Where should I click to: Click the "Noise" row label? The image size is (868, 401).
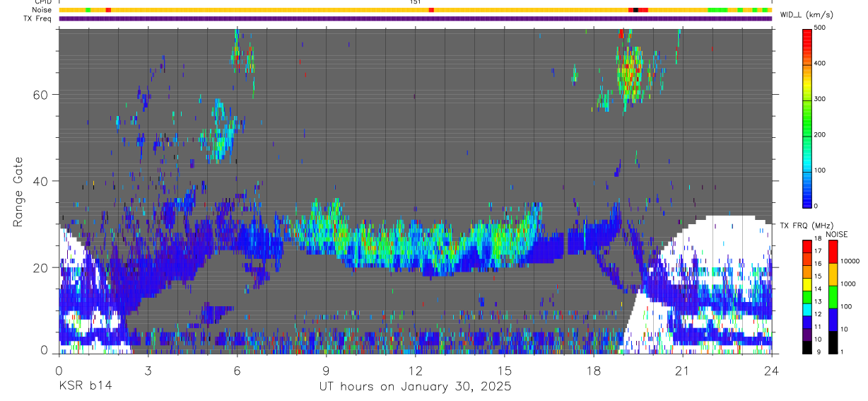coord(42,10)
